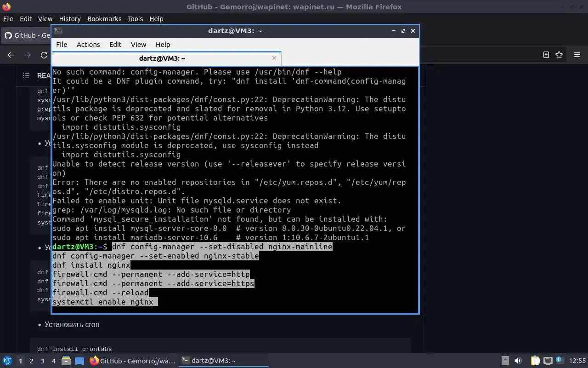Click the 'dnf install crontabs' code line
Viewport: 588px width, 368px height.
(x=74, y=349)
